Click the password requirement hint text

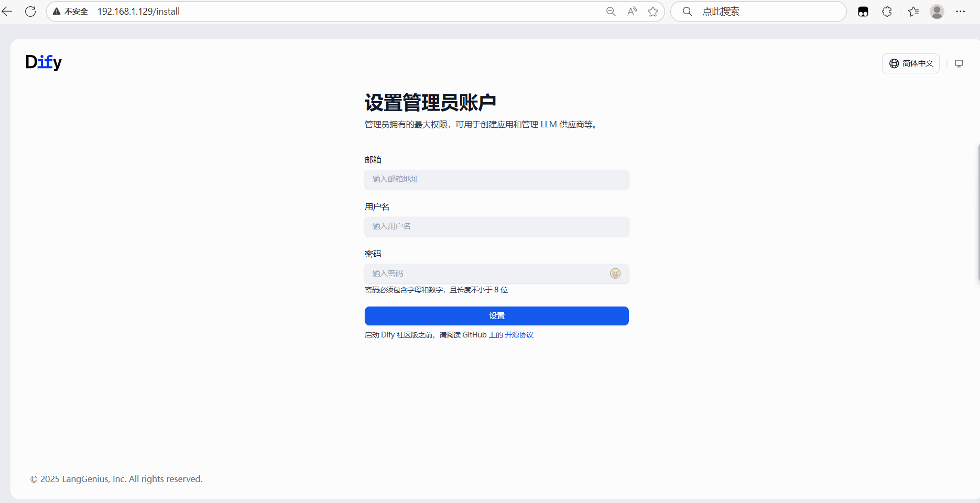click(x=437, y=290)
